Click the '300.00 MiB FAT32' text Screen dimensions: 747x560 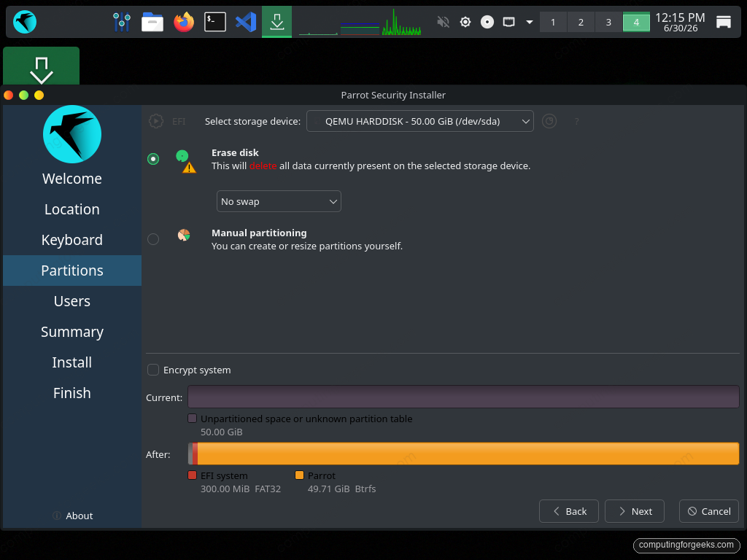click(x=241, y=489)
